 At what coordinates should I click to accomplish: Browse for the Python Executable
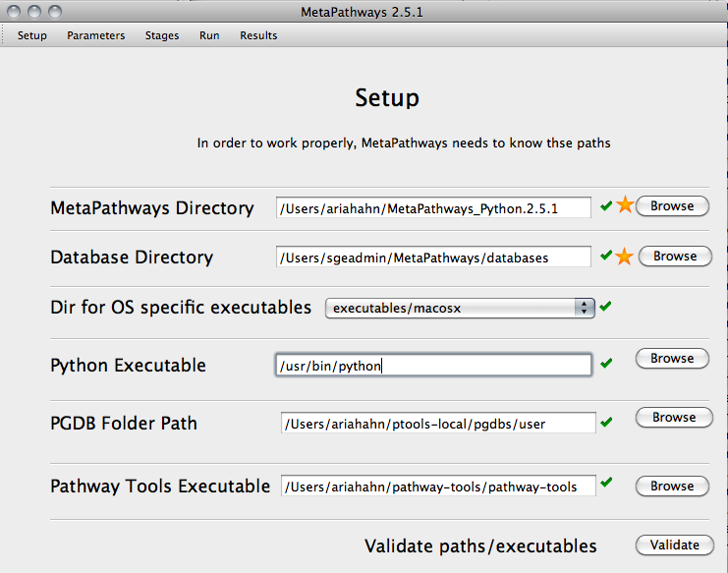pyautogui.click(x=672, y=358)
